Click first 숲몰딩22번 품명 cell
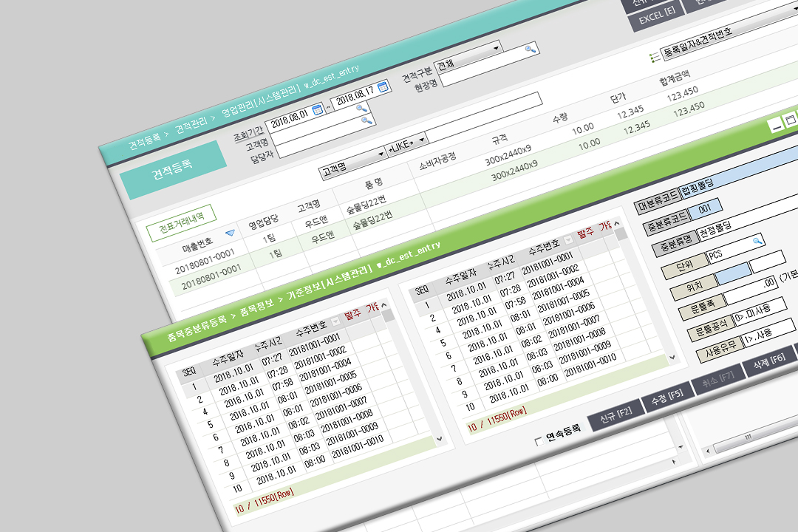Viewport: 798px width, 532px height. pos(366,204)
